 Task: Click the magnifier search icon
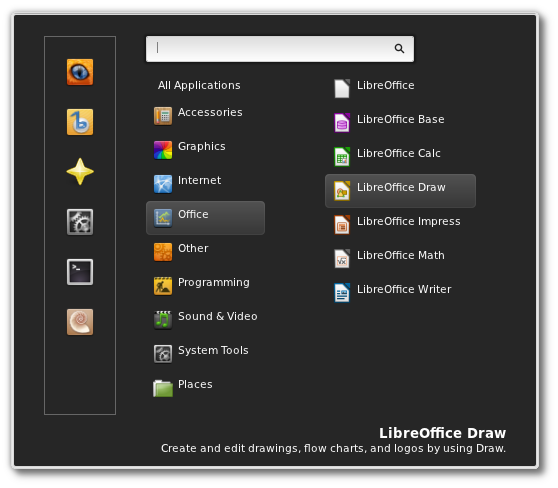[399, 48]
